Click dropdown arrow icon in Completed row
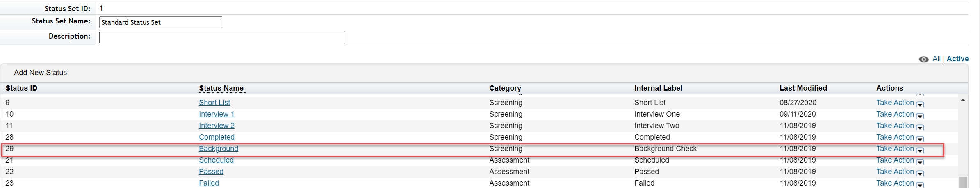The image size is (980, 188). point(920,139)
